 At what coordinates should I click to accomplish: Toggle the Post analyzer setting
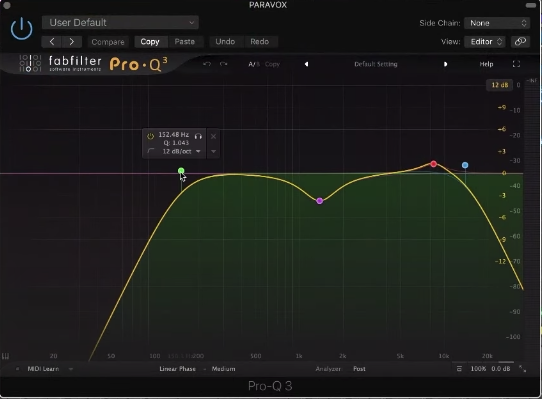click(359, 369)
